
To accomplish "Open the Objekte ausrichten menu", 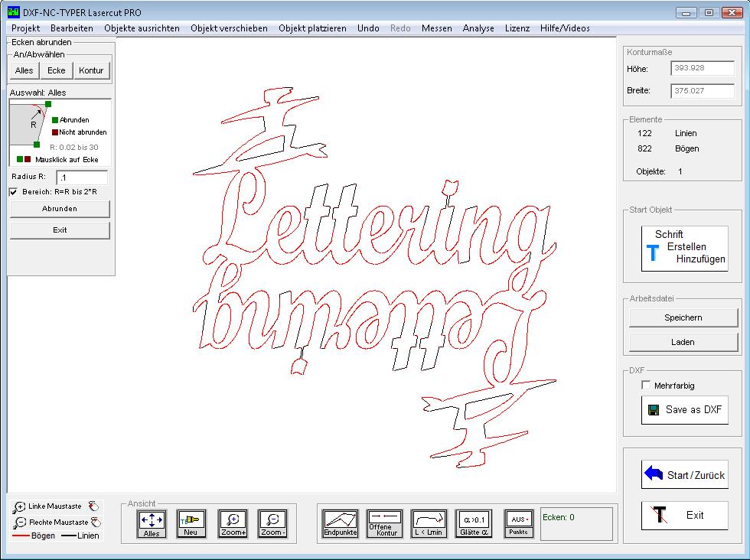I will (142, 28).
